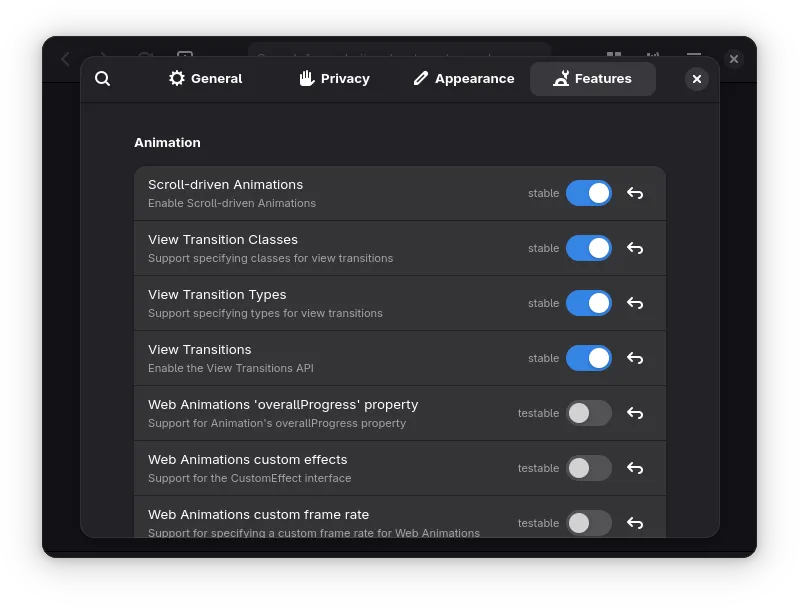Reset Web Animations custom frame rate setting

click(x=634, y=522)
